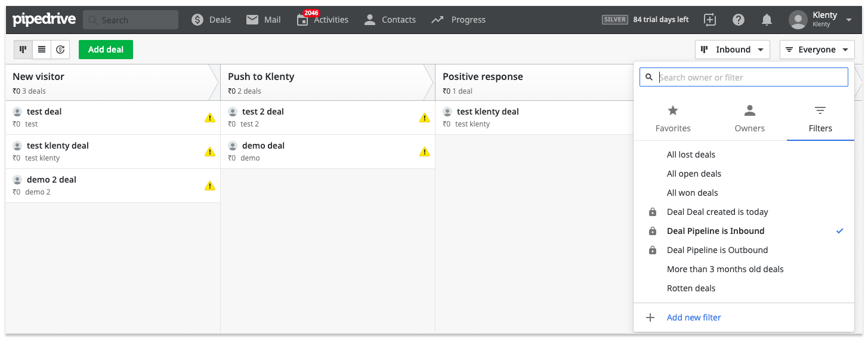Switch to the Owners tab
The image size is (868, 339).
[x=749, y=118]
